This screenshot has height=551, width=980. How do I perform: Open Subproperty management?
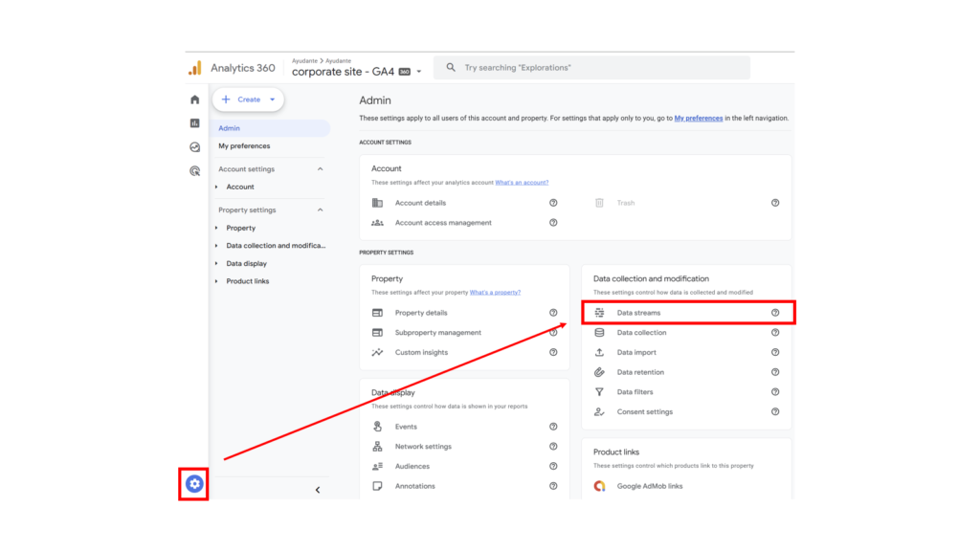(438, 332)
